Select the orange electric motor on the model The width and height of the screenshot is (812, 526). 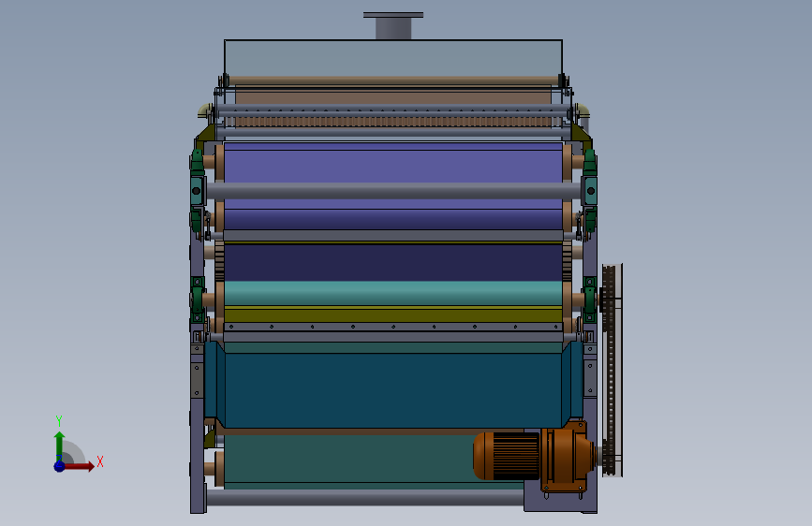pyautogui.click(x=507, y=456)
